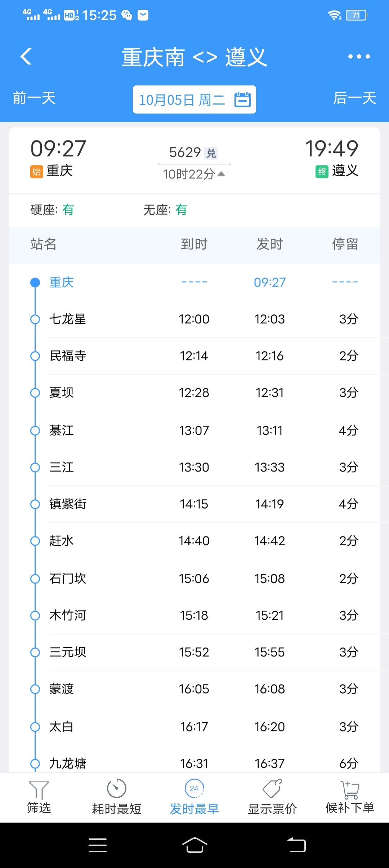Tap the back arrow icon

(26, 57)
